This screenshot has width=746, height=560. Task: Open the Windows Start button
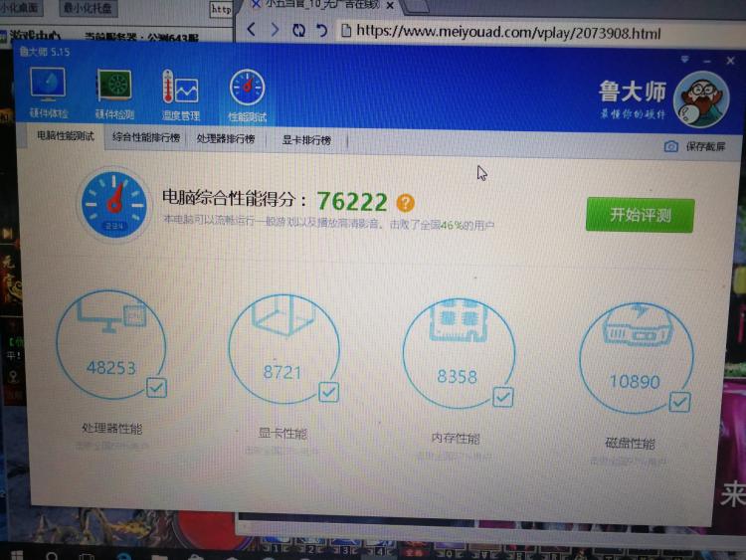17,556
